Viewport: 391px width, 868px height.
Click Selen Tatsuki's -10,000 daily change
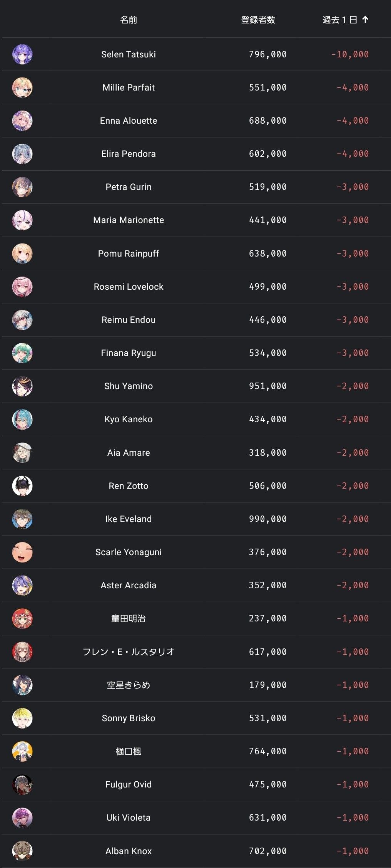tap(349, 54)
